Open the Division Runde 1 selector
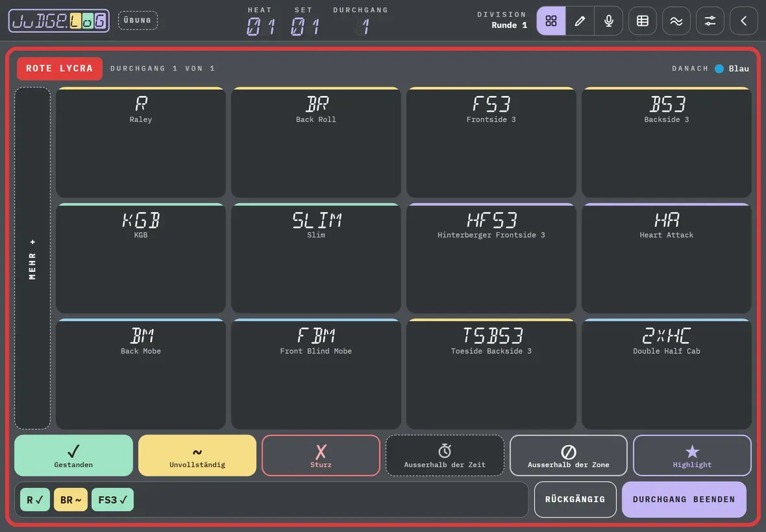The width and height of the screenshot is (766, 532). point(502,20)
